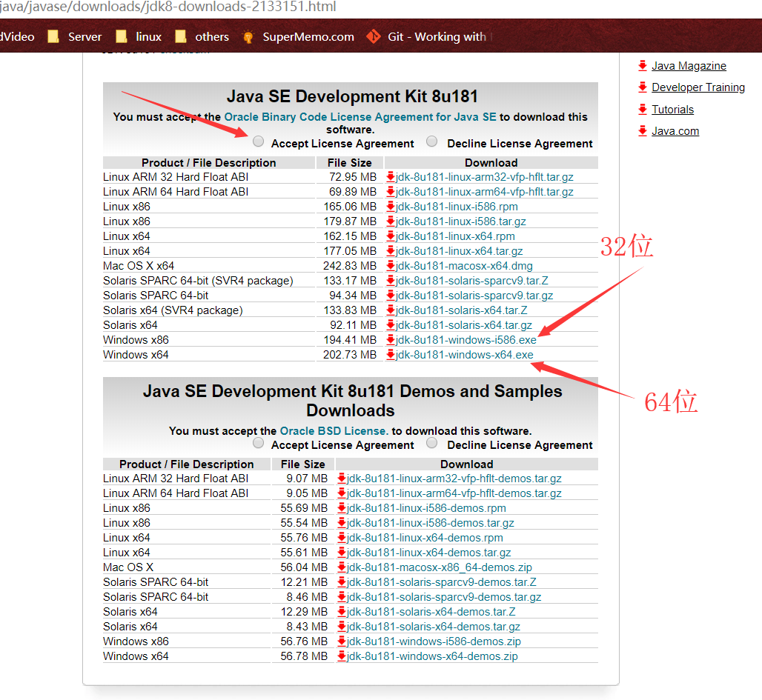Viewport: 762px width, 700px height.
Task: Download jdk-8u181-windows-x64.exe link text
Action: 464,355
